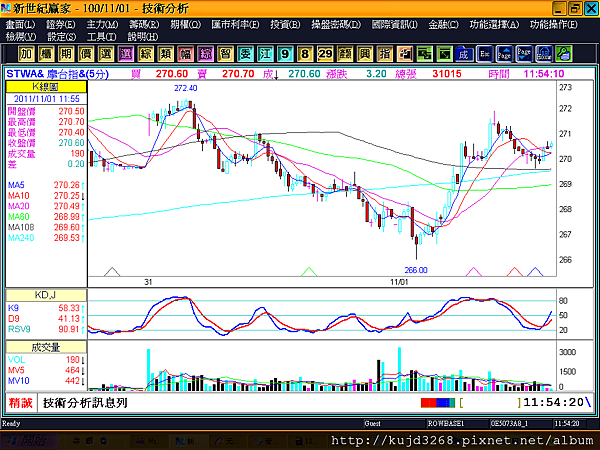Click the blue triangle marker on time axis
Screen dimensions: 600x450
pyautogui.click(x=535, y=272)
